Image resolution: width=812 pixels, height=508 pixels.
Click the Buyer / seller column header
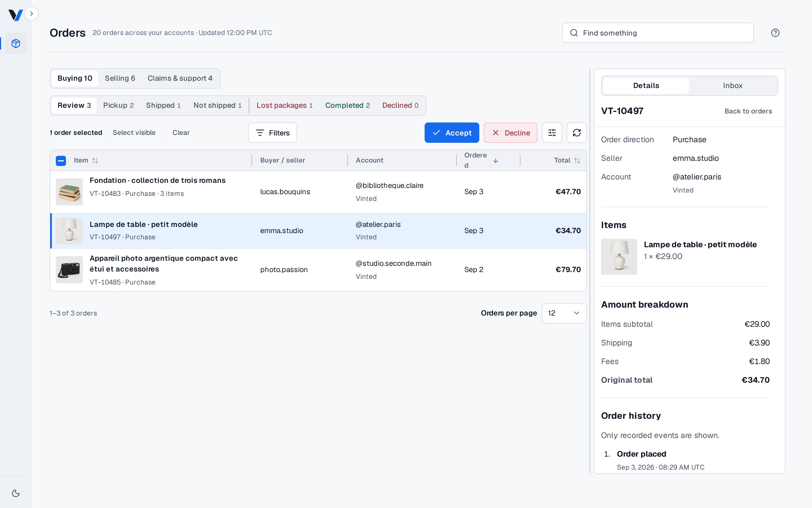click(x=283, y=160)
